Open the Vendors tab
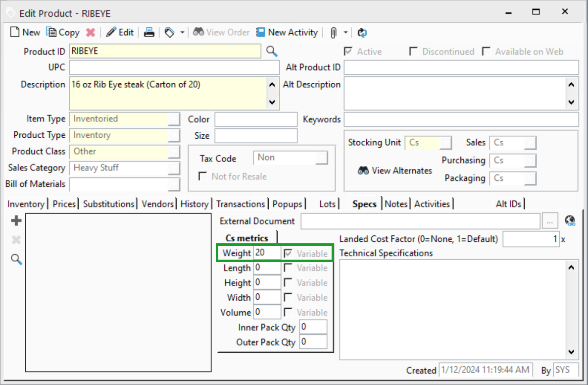This screenshot has width=588, height=385. click(x=157, y=204)
